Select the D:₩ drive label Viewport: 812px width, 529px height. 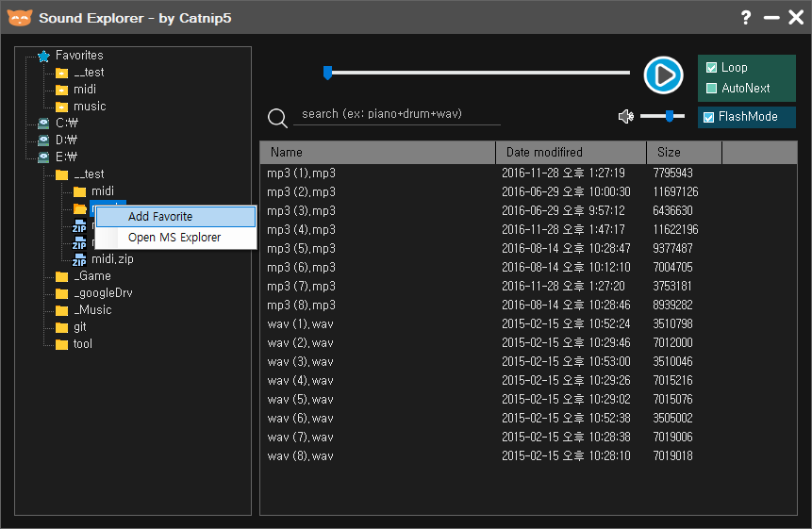tap(67, 141)
